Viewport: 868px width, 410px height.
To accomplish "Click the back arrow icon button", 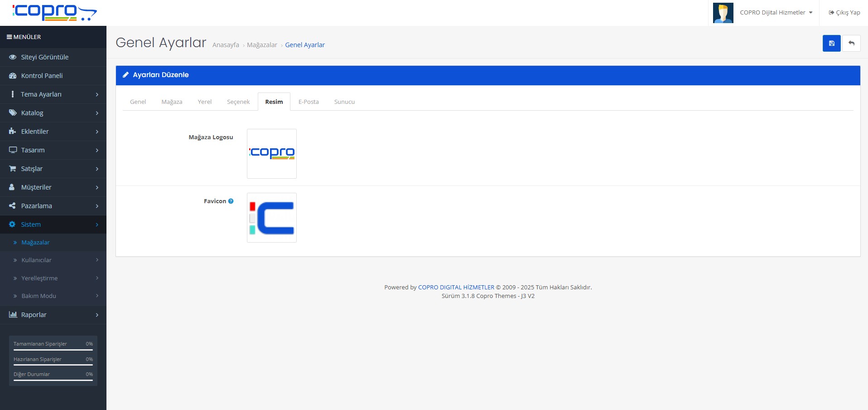I will pos(851,44).
